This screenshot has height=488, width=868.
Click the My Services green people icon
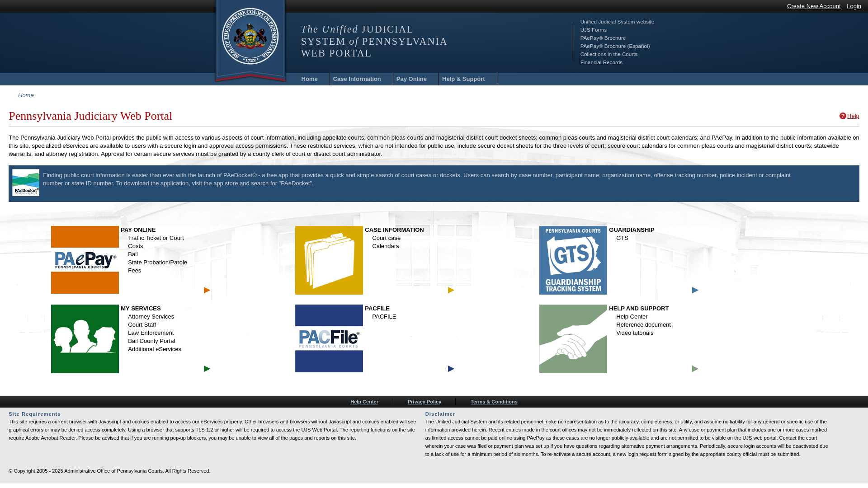pos(85,339)
